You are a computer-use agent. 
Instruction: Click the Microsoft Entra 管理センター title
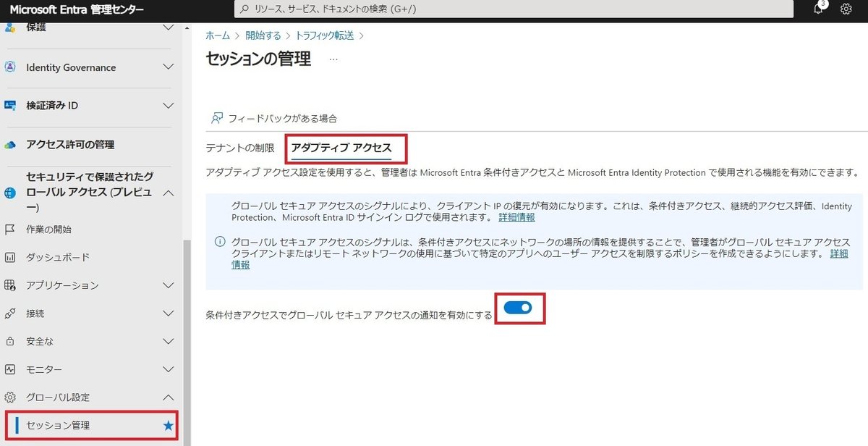tap(76, 9)
